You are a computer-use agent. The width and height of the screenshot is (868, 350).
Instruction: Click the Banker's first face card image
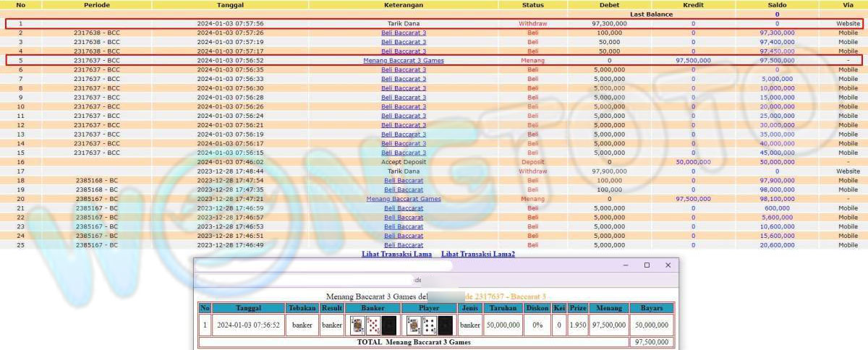(357, 325)
